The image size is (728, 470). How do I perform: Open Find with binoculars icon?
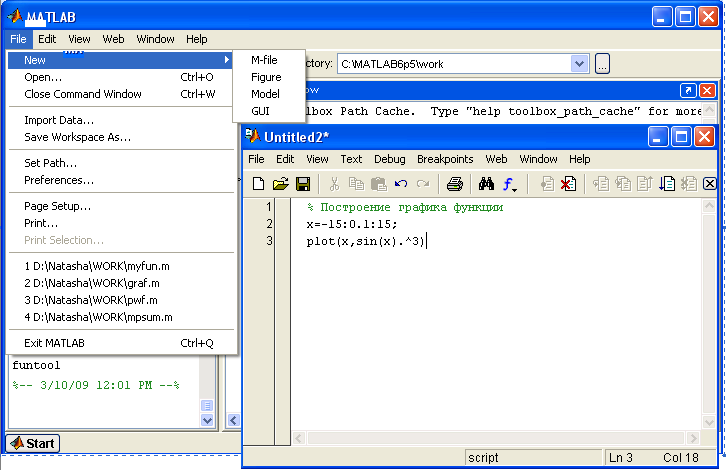[x=486, y=184]
